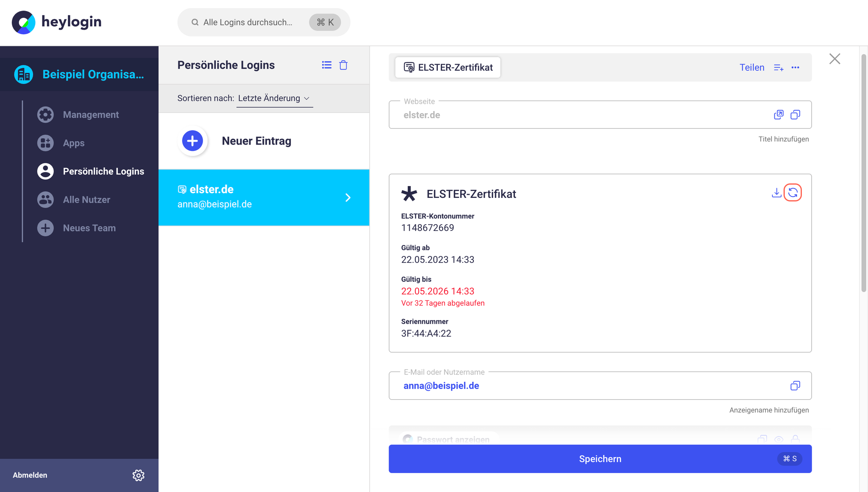Open settings gear next to Abmelden
Image resolution: width=868 pixels, height=492 pixels.
[138, 475]
